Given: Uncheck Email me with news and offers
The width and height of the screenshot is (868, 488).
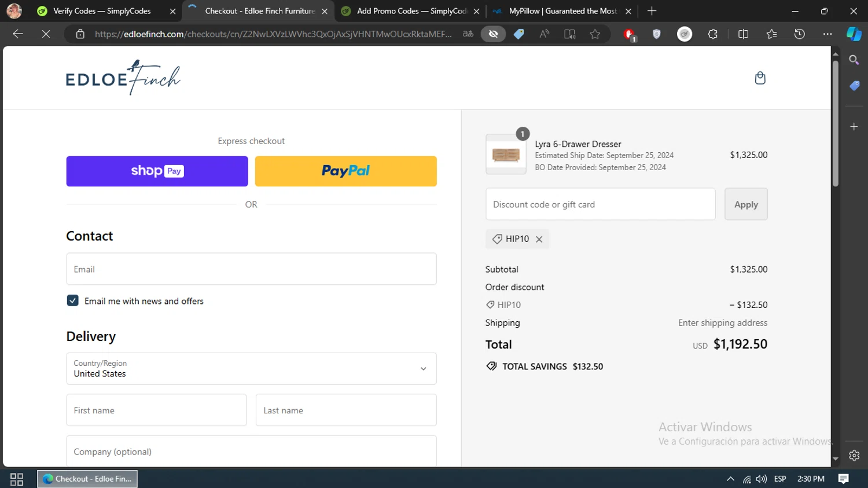Looking at the screenshot, I should point(72,300).
